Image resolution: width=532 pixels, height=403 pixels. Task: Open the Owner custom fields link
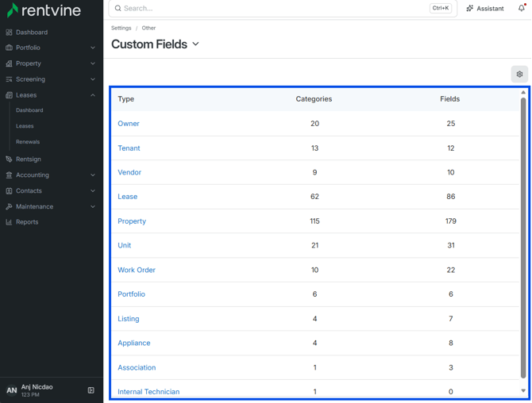pos(129,124)
